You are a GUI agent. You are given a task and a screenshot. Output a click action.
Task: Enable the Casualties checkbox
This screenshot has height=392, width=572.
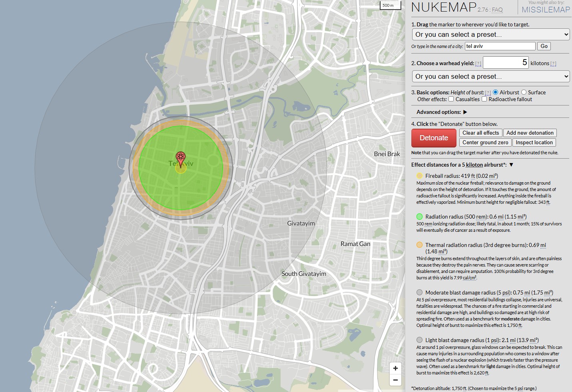(451, 99)
